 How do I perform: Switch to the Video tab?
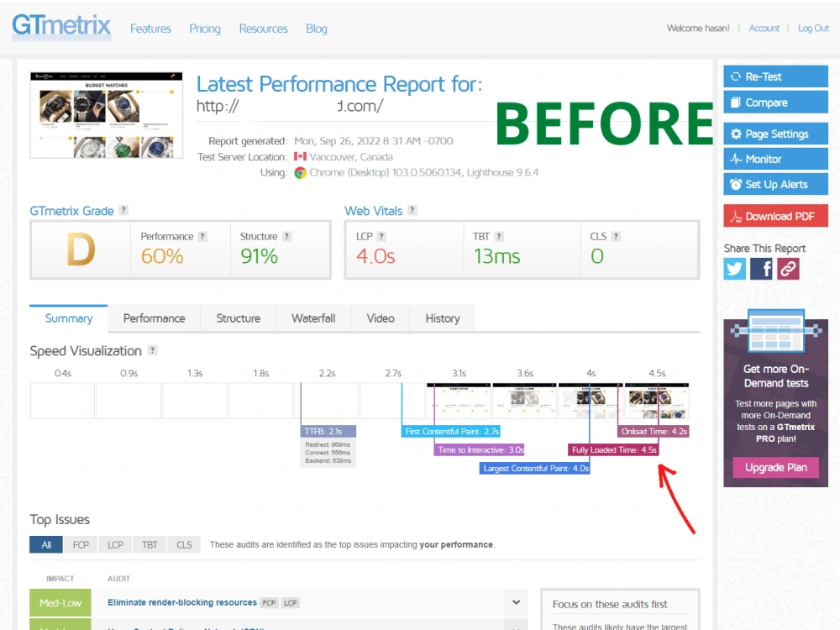381,318
